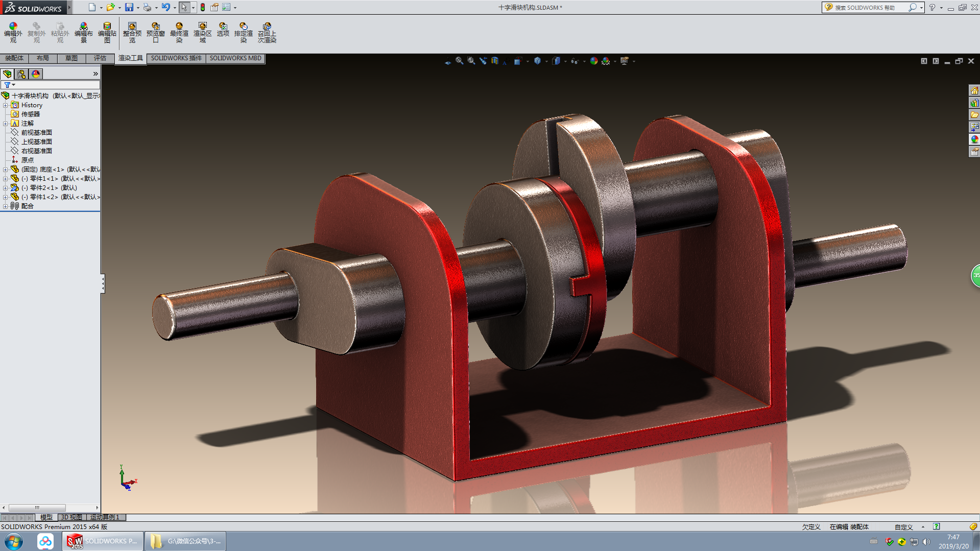Image resolution: width=980 pixels, height=551 pixels.
Task: Open the View Orientation cube icon
Action: pyautogui.click(x=518, y=61)
